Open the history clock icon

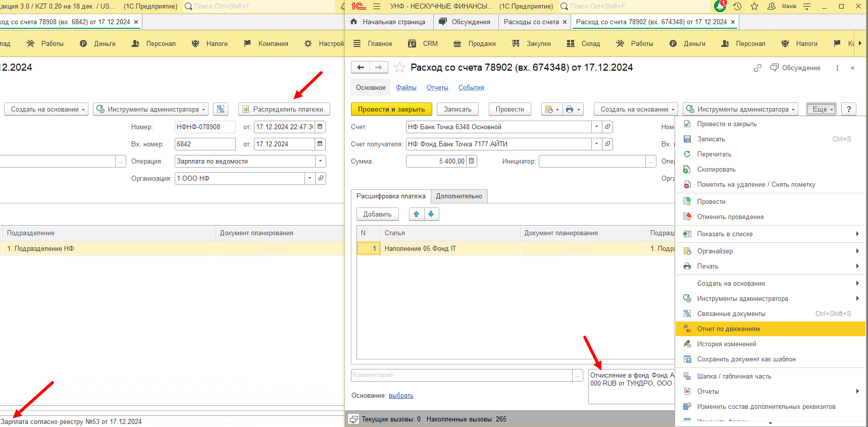(737, 6)
